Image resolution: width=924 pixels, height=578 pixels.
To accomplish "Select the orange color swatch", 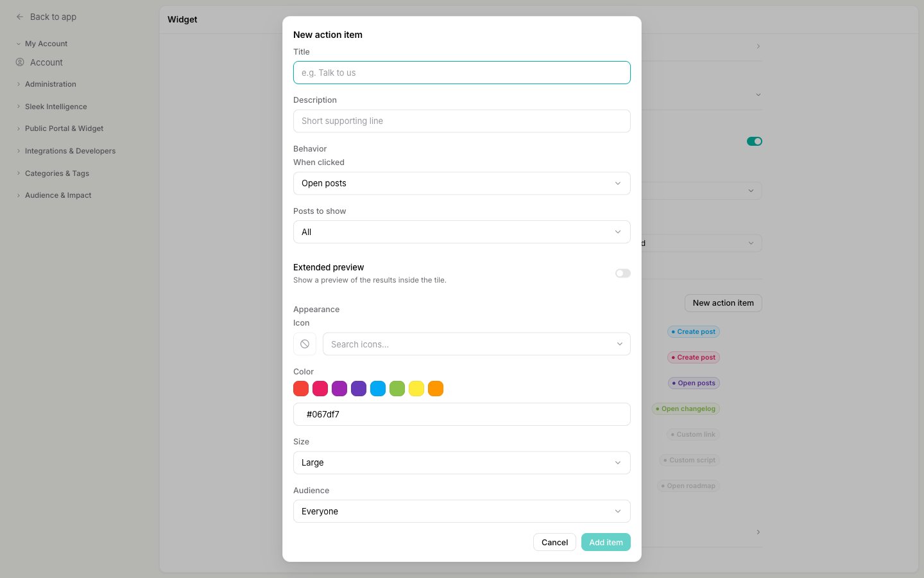I will pos(436,389).
